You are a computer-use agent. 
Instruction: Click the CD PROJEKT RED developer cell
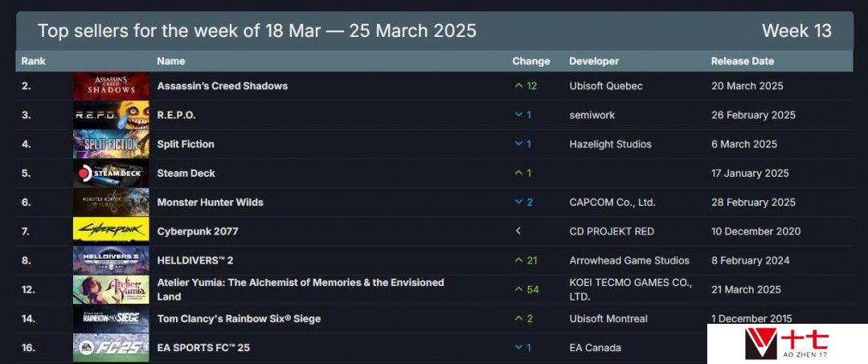coord(612,231)
